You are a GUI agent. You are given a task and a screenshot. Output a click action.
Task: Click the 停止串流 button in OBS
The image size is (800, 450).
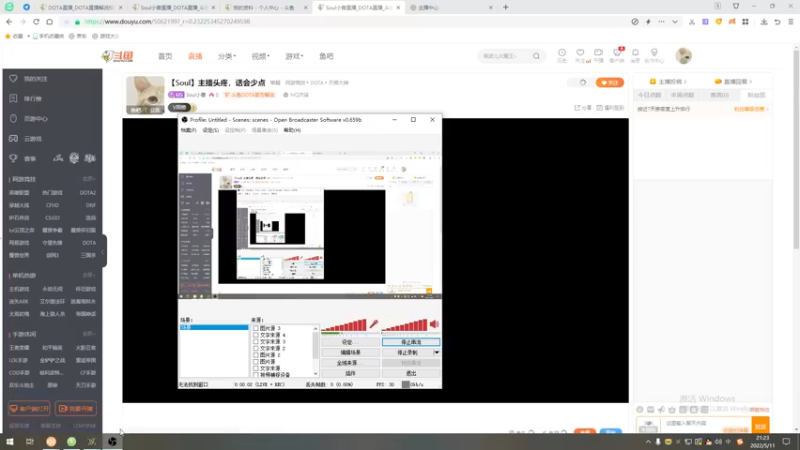point(411,342)
